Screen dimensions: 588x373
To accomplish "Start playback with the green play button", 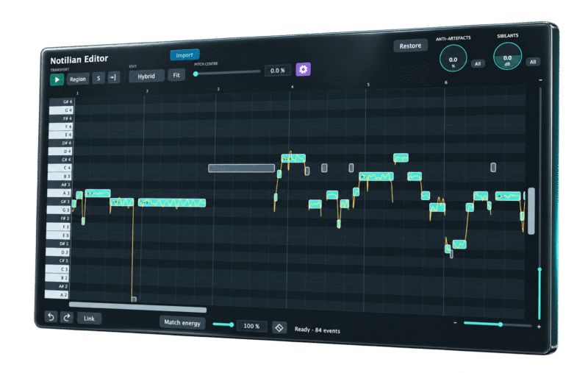I will 57,79.
